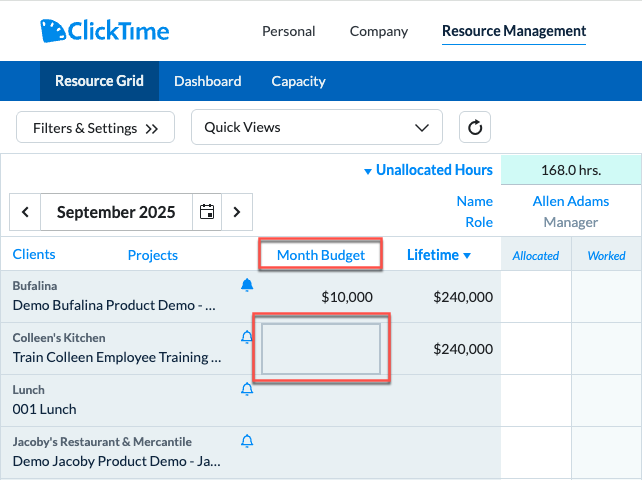Click the Name row label link
This screenshot has width=642, height=480.
[x=475, y=201]
